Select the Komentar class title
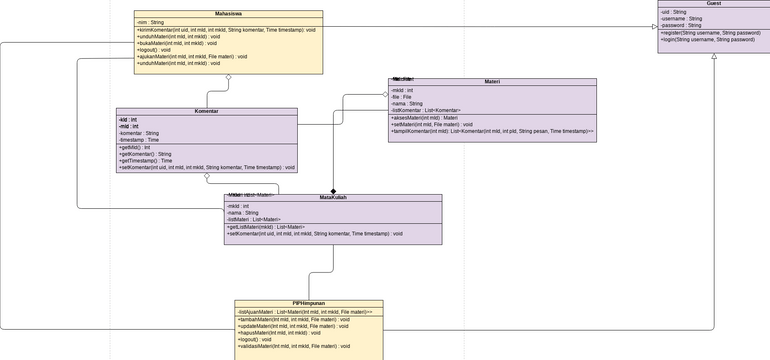 click(x=207, y=111)
